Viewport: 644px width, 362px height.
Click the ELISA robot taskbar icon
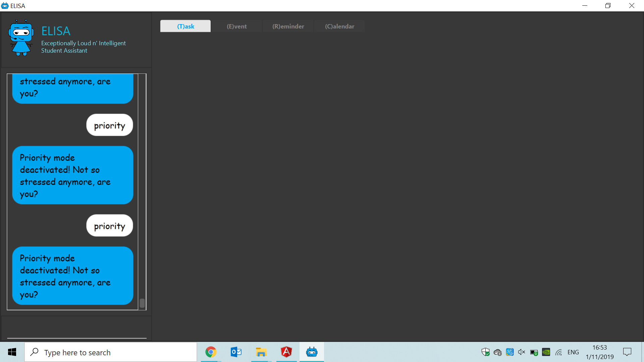(312, 352)
